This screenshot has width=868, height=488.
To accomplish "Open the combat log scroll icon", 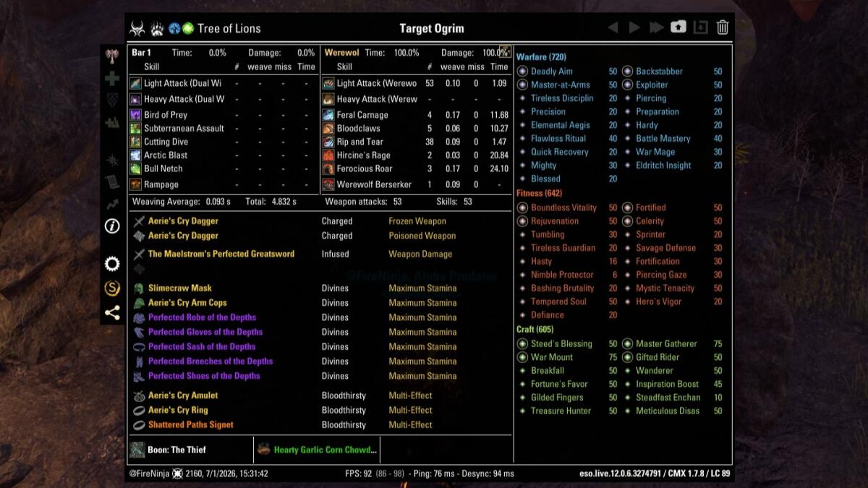I will tap(112, 181).
